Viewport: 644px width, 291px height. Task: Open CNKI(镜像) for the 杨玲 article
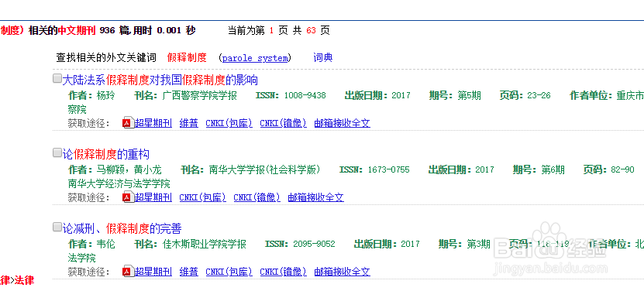coord(284,123)
